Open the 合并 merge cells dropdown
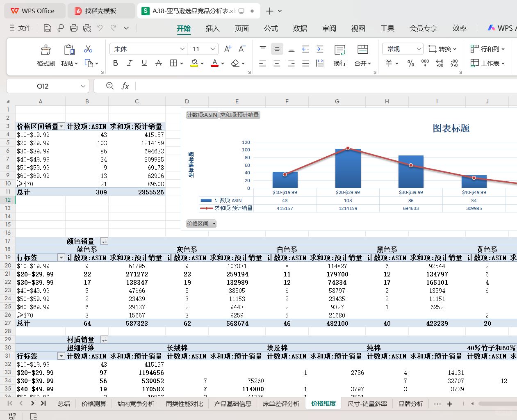Viewport: 517px width, 420px height. point(362,64)
